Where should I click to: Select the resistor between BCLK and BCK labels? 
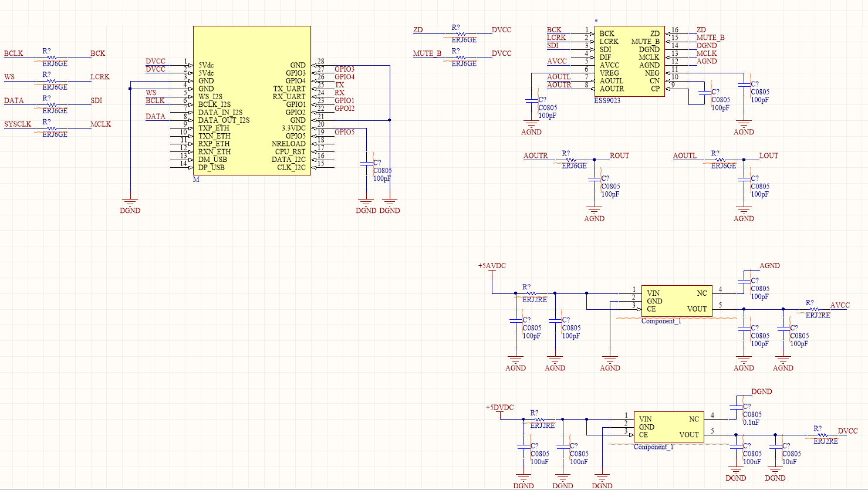coord(51,58)
